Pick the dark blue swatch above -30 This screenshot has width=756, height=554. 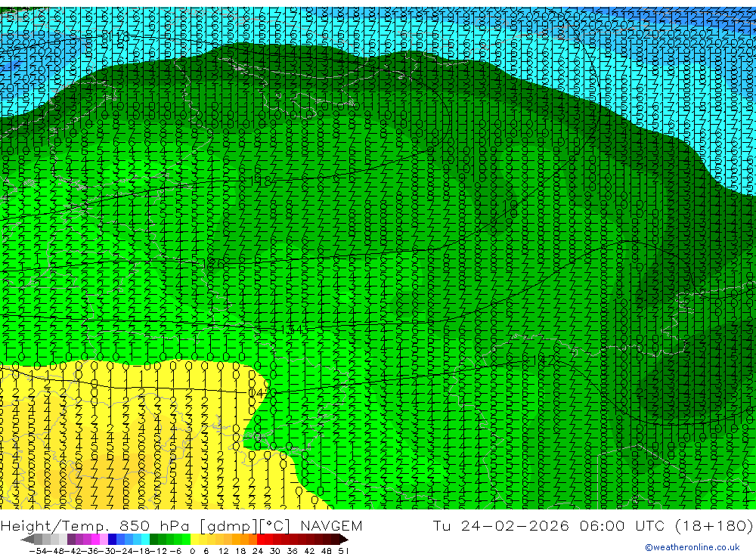tap(112, 539)
